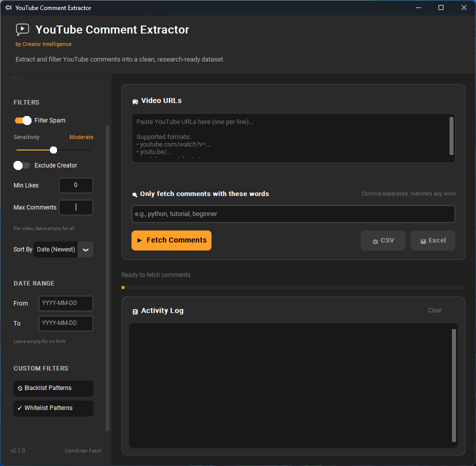Click the 'Ready to fetch comments' status text
The width and height of the screenshot is (476, 466).
pos(156,275)
